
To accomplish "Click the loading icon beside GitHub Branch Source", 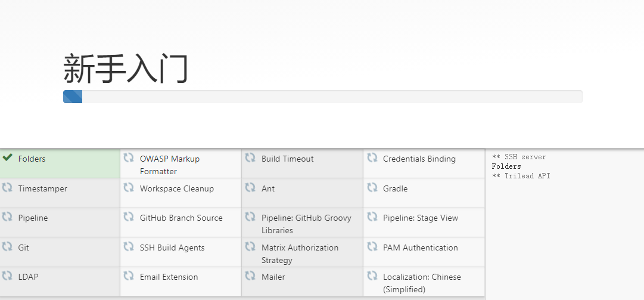I will [x=129, y=217].
